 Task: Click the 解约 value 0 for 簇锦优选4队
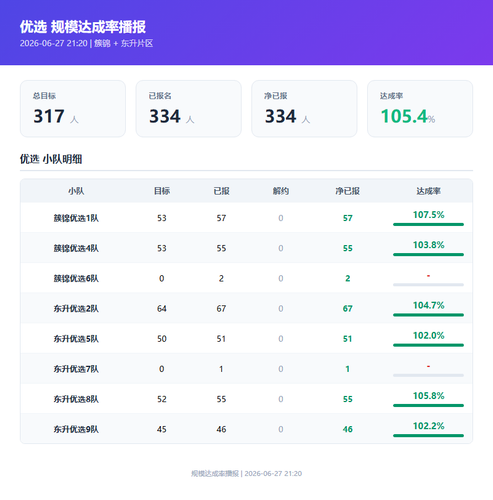tap(281, 248)
